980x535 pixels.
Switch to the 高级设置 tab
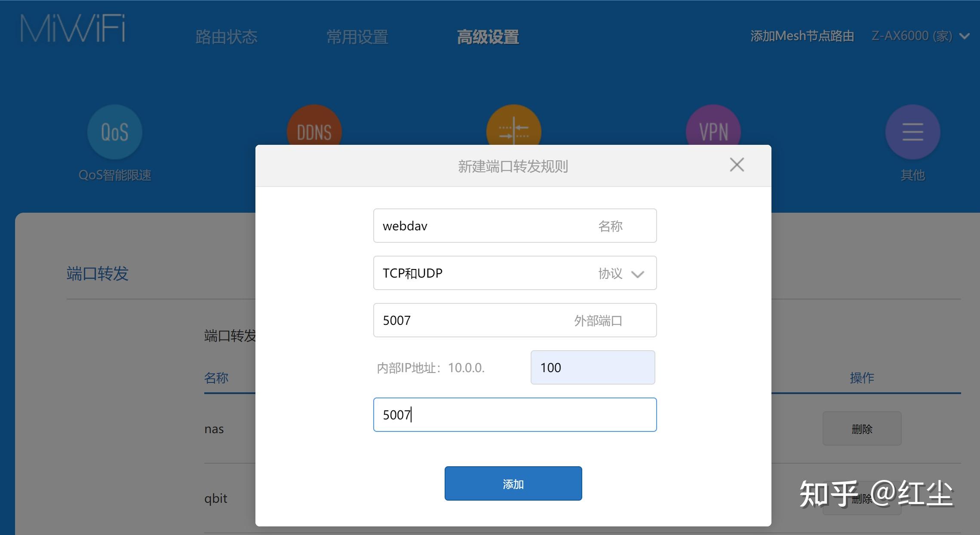488,37
